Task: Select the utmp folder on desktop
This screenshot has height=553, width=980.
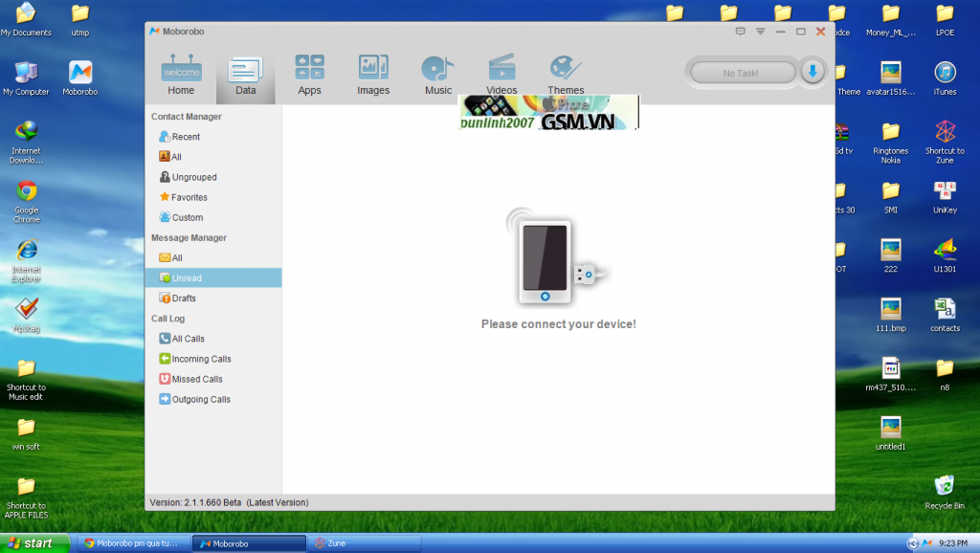Action: click(80, 19)
